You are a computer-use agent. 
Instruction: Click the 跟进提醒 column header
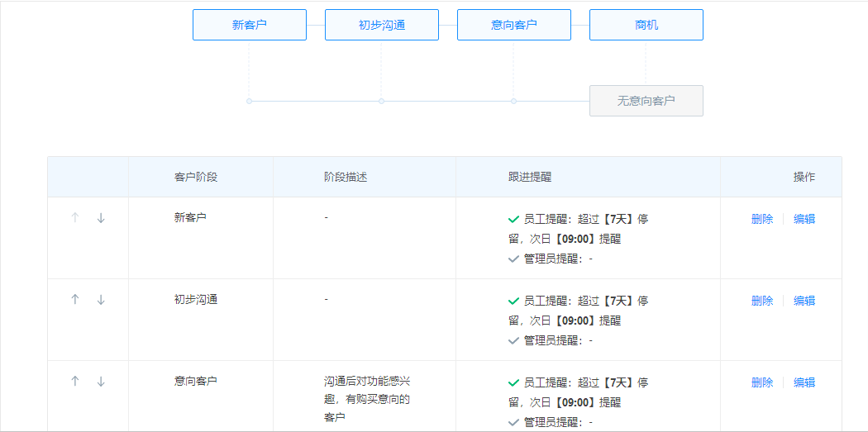point(530,177)
